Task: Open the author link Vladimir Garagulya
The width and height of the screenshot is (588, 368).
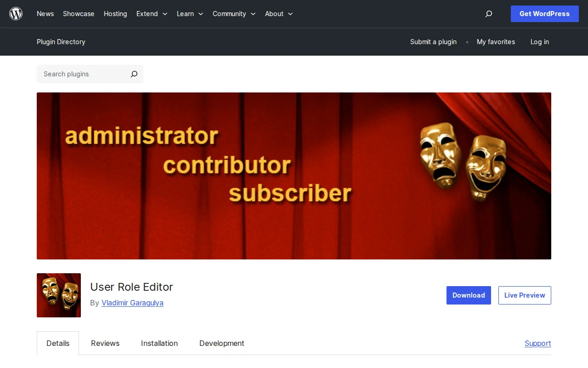Action: (132, 303)
